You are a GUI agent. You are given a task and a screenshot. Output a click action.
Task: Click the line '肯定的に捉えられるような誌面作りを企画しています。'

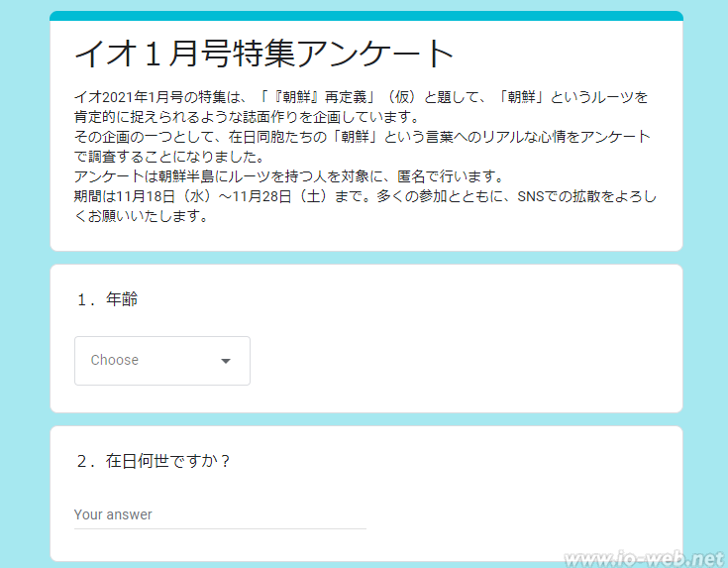(x=247, y=117)
